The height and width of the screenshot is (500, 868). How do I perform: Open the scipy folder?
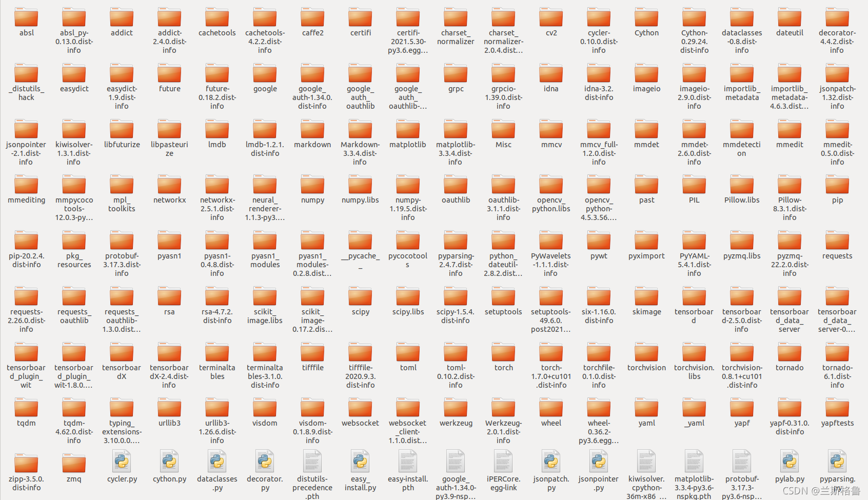tap(360, 296)
